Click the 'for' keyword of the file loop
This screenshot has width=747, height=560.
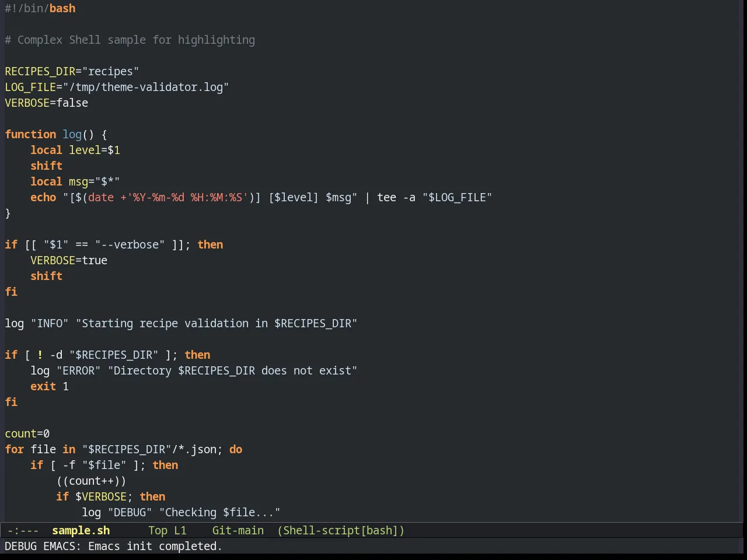pos(15,449)
